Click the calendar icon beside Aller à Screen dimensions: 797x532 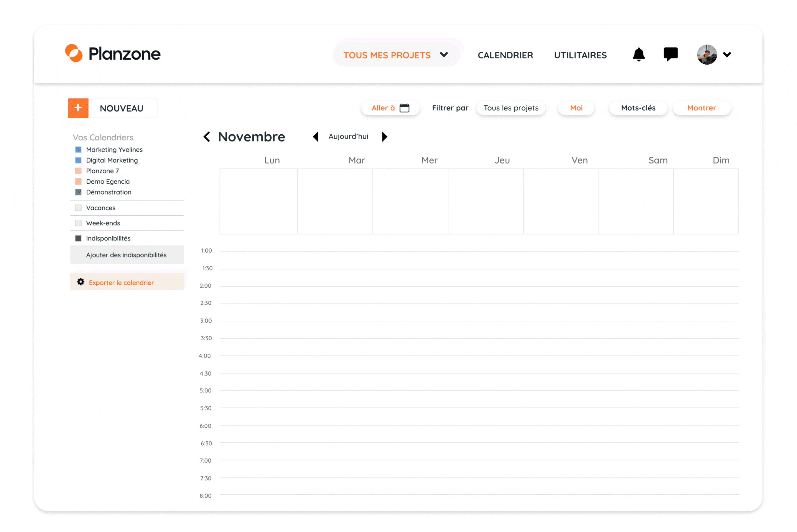point(404,108)
